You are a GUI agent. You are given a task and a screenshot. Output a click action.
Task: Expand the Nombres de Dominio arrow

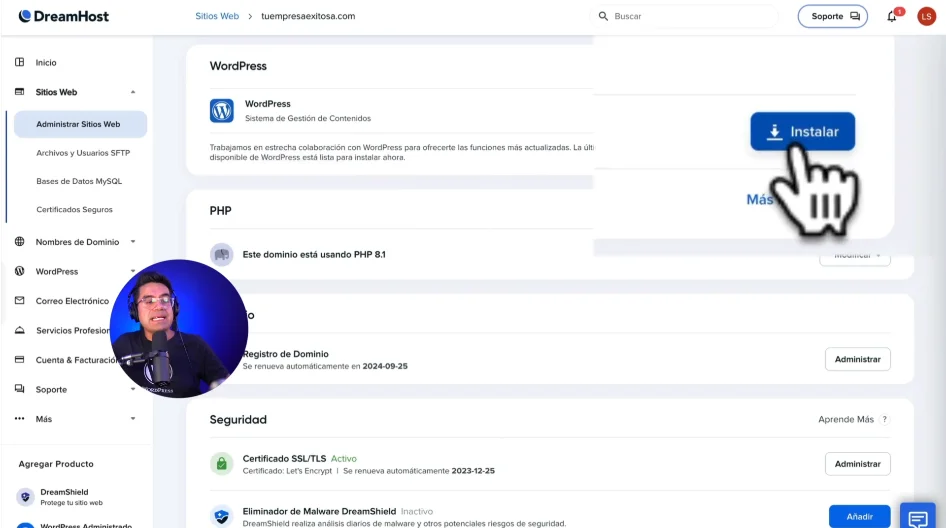pyautogui.click(x=133, y=242)
